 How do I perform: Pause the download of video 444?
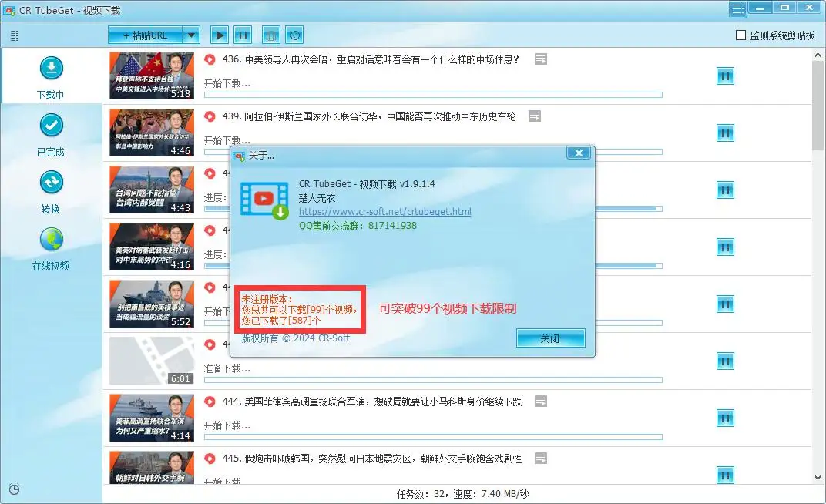click(x=725, y=418)
